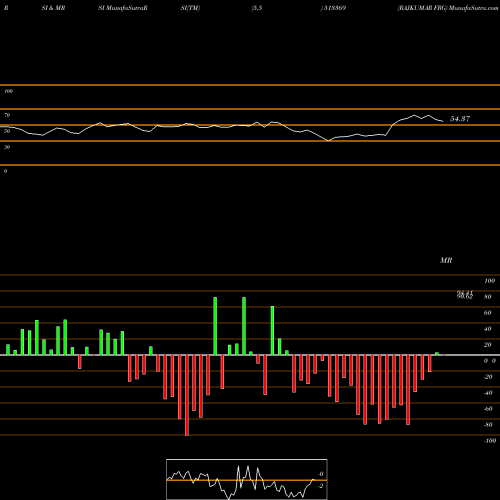Click the '-2' label in mini chart
The width and height of the screenshot is (500, 500).
[x=320, y=486]
